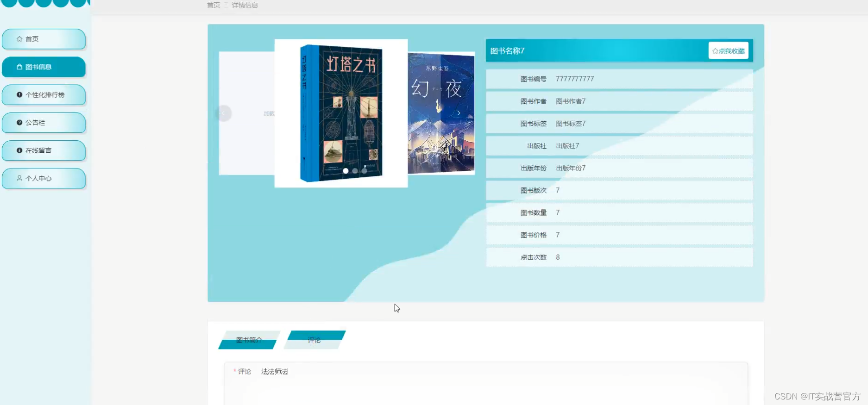Open 个人中心 in the sidebar
The width and height of the screenshot is (868, 405).
click(x=44, y=178)
